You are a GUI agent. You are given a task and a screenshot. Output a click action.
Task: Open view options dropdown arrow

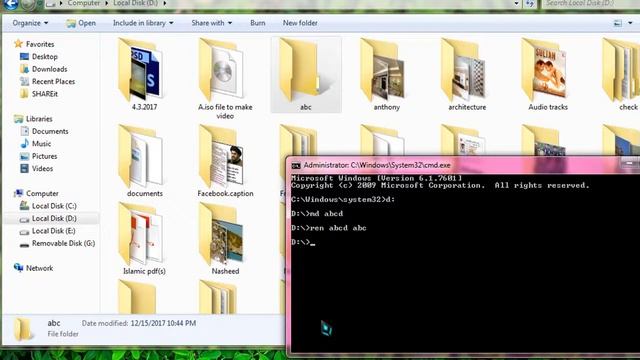[630, 23]
